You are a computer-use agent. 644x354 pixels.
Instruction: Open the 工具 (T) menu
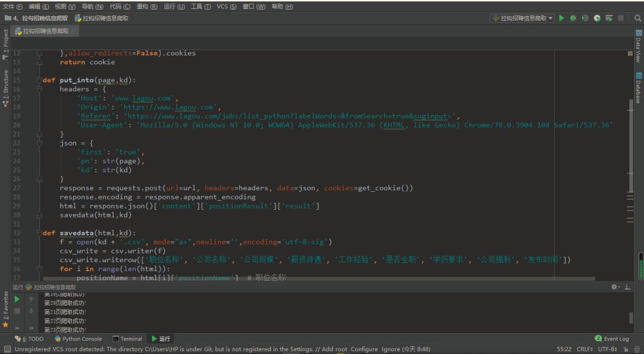(x=200, y=6)
